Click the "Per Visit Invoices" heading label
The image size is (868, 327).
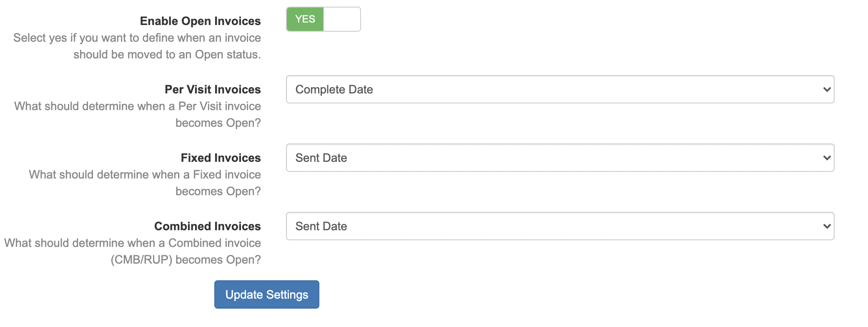(x=213, y=89)
